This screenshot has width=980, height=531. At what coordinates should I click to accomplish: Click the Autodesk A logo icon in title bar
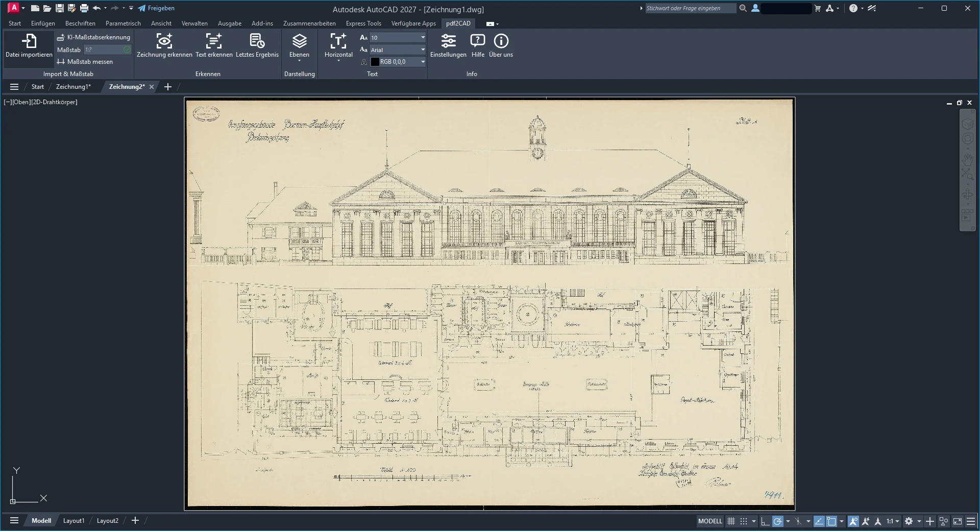(x=14, y=8)
